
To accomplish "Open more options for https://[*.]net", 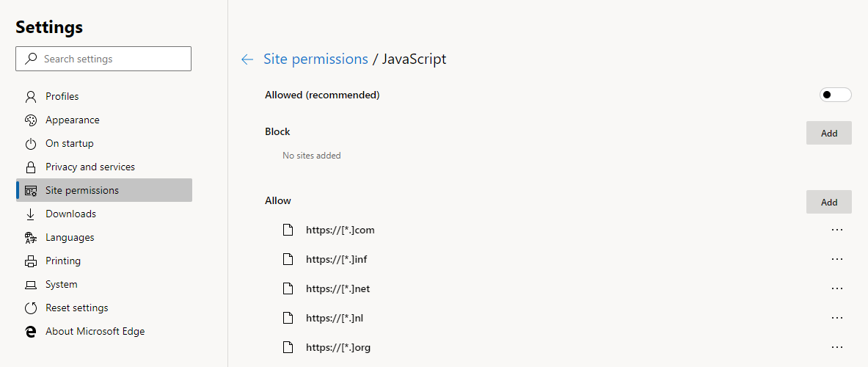I will pos(837,288).
